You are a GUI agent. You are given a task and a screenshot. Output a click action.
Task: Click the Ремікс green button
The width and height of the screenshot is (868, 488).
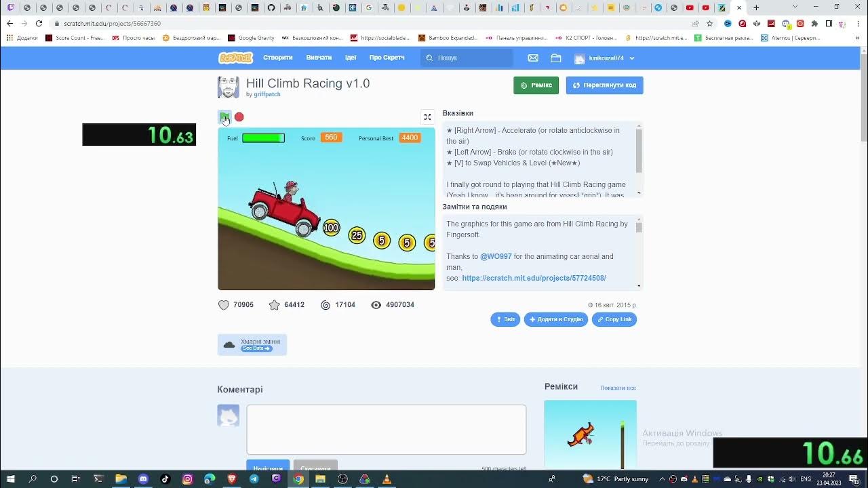(536, 85)
